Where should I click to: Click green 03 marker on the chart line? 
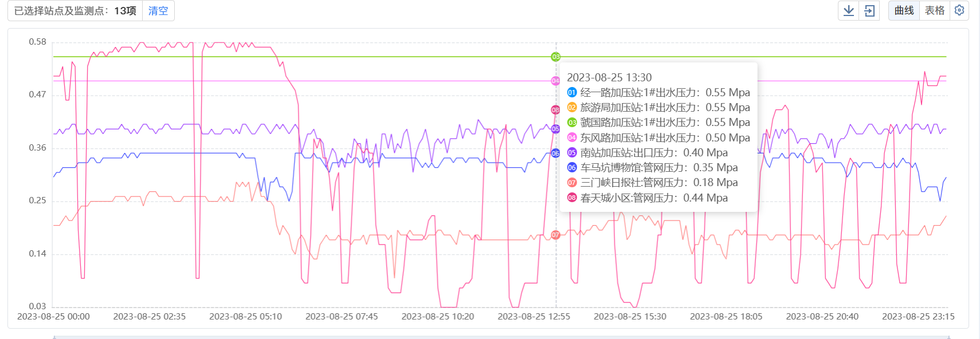(x=555, y=57)
